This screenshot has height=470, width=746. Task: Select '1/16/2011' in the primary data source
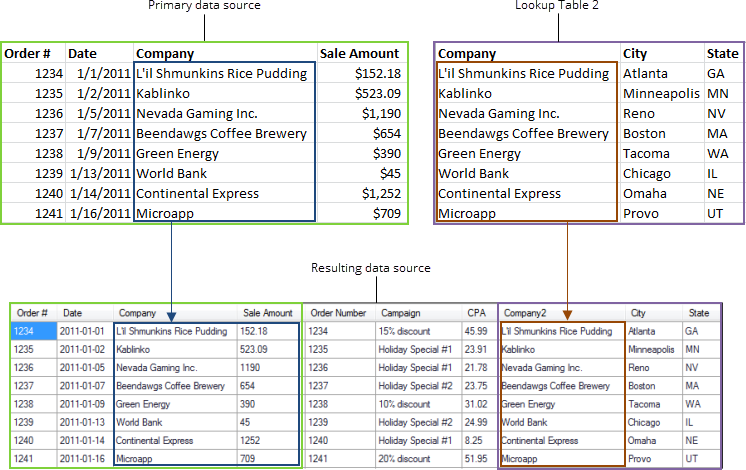coord(100,214)
